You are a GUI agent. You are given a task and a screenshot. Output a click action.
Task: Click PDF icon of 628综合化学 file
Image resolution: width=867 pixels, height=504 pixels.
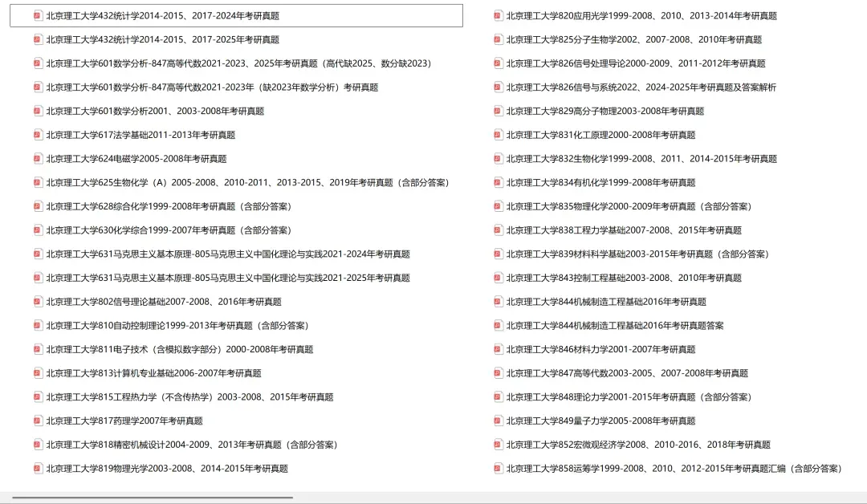(x=38, y=206)
